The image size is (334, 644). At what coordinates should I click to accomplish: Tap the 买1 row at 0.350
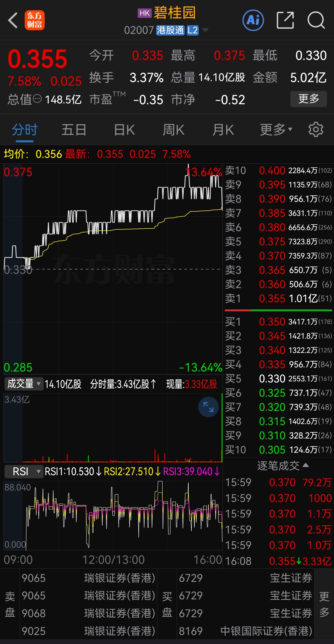click(x=278, y=322)
